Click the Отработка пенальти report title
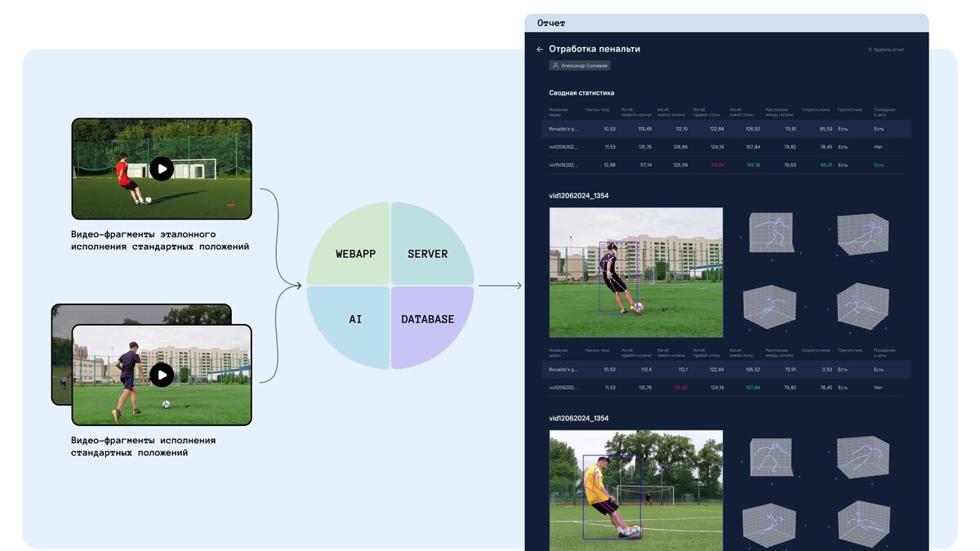 click(x=595, y=49)
